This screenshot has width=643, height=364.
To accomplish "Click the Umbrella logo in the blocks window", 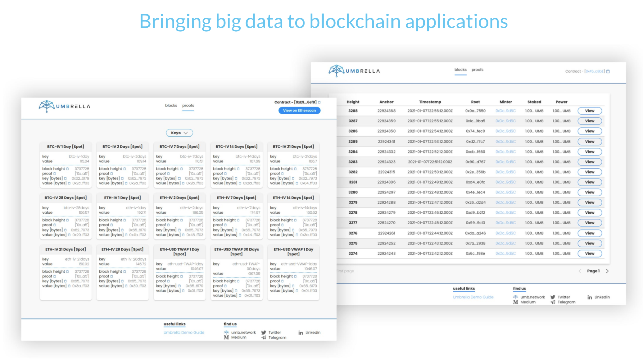I will [x=354, y=71].
